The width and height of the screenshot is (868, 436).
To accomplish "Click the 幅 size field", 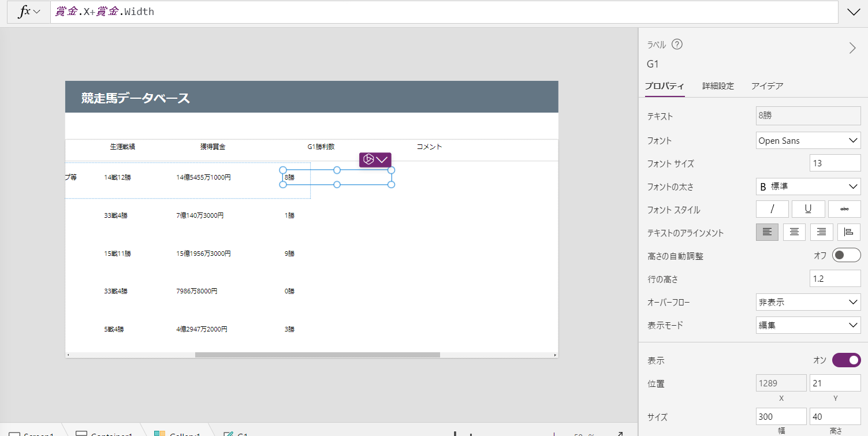I will point(781,416).
